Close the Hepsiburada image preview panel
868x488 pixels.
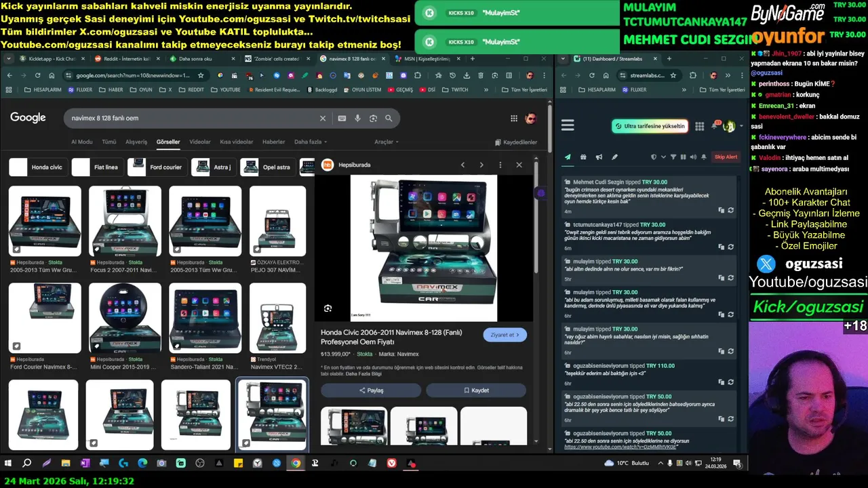[519, 165]
